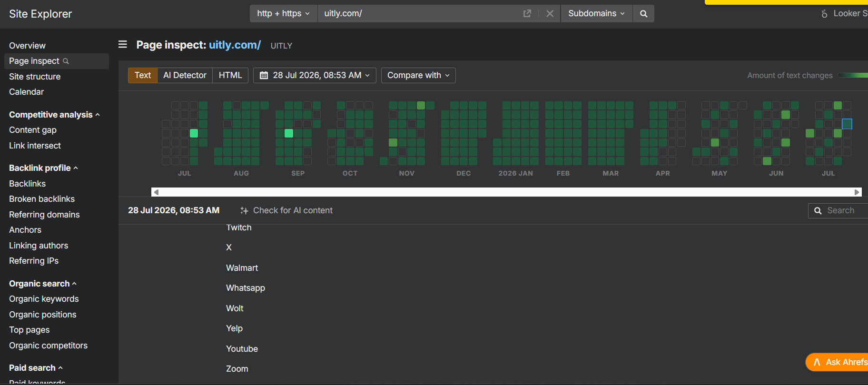This screenshot has width=868, height=385.
Task: Click the Youtube text entry
Action: pyautogui.click(x=242, y=349)
